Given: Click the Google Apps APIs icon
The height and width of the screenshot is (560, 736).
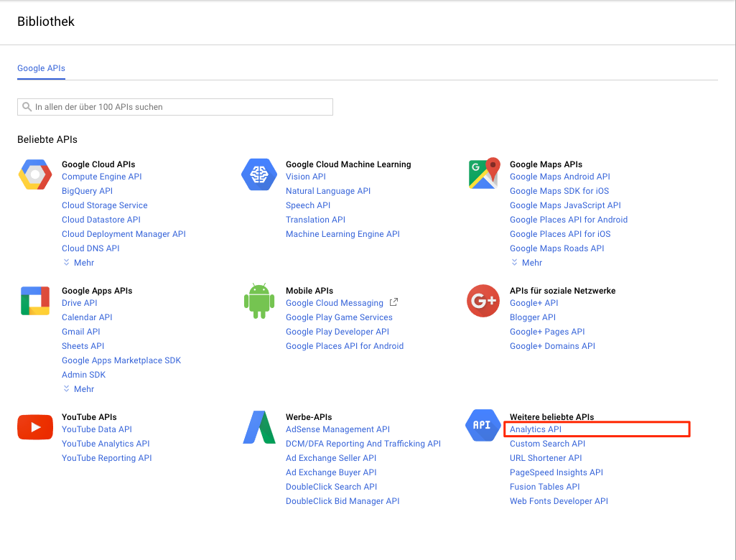Looking at the screenshot, I should 35,300.
